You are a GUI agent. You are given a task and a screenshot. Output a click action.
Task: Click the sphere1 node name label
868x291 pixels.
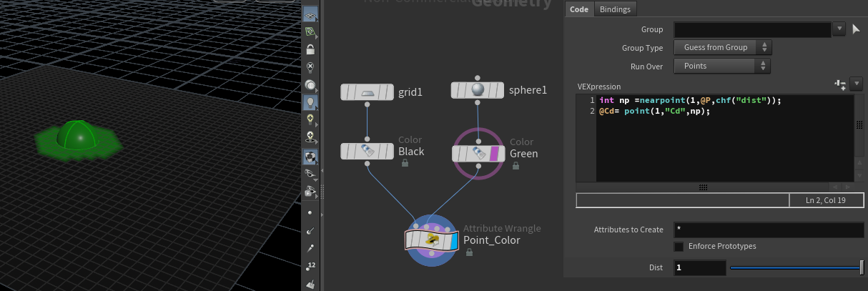528,90
